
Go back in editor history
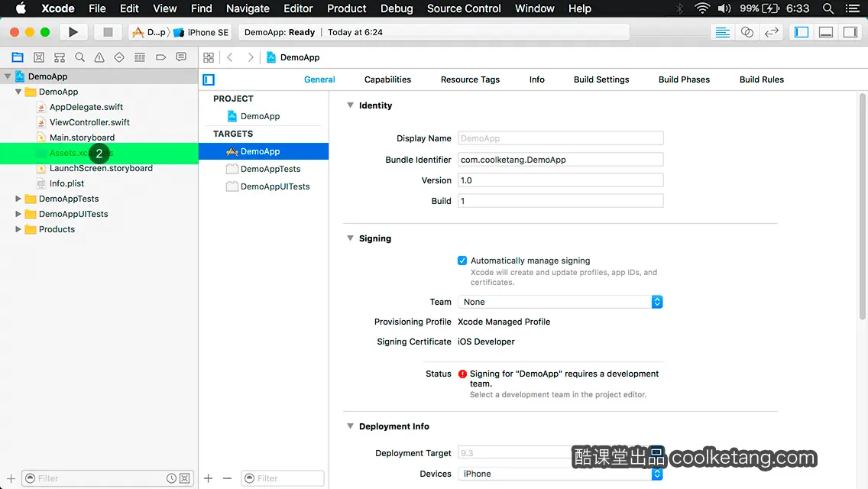tap(230, 57)
